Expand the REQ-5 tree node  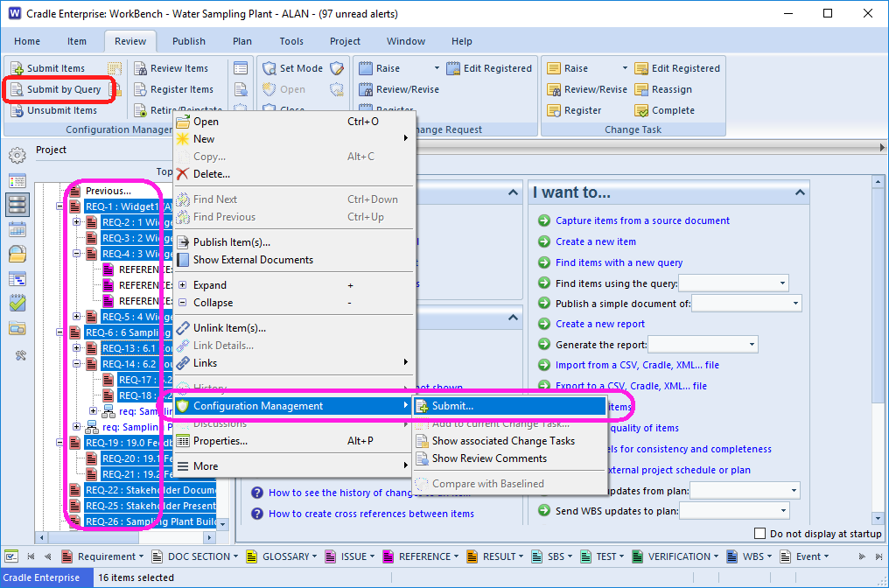76,317
